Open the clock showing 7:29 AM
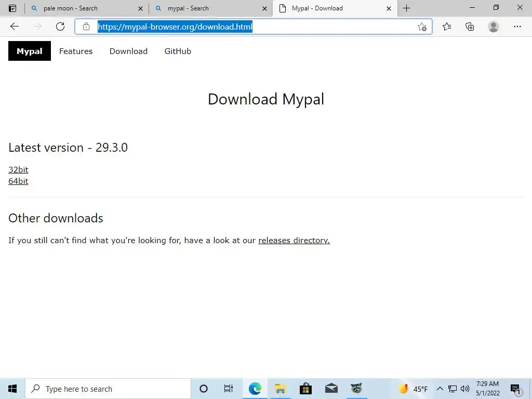The width and height of the screenshot is (532, 399). click(487, 389)
